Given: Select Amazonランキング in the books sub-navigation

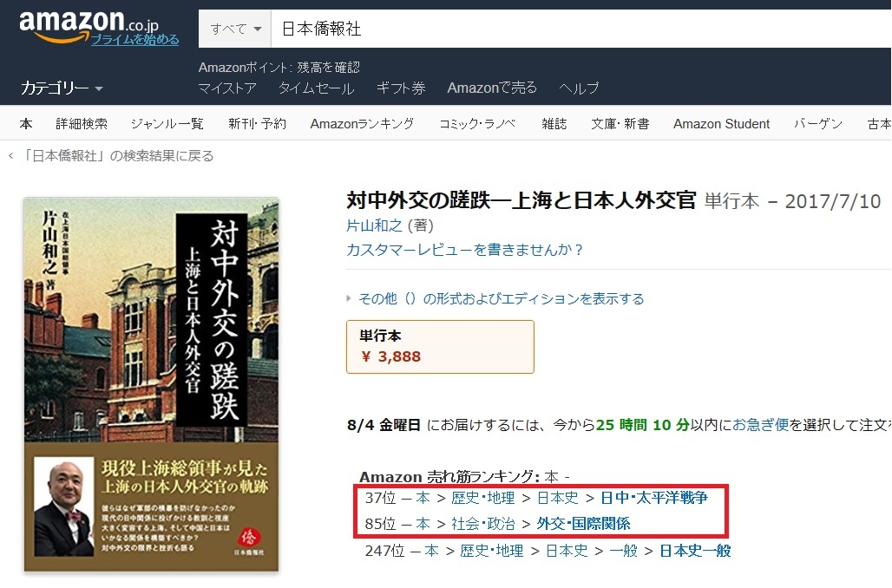Looking at the screenshot, I should pyautogui.click(x=362, y=124).
